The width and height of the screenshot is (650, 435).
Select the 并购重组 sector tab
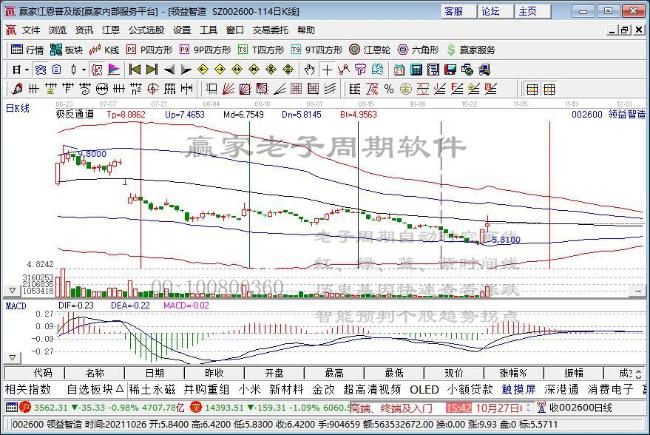pos(206,389)
